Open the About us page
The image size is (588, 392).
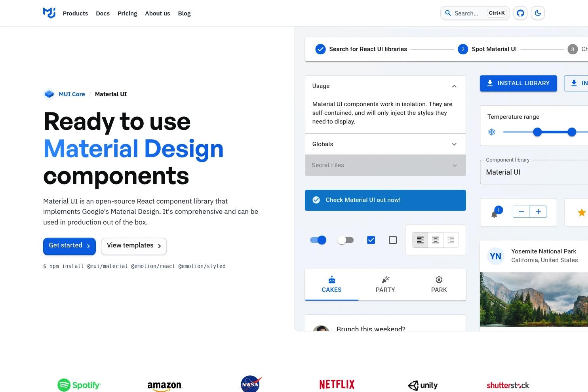coord(158,13)
